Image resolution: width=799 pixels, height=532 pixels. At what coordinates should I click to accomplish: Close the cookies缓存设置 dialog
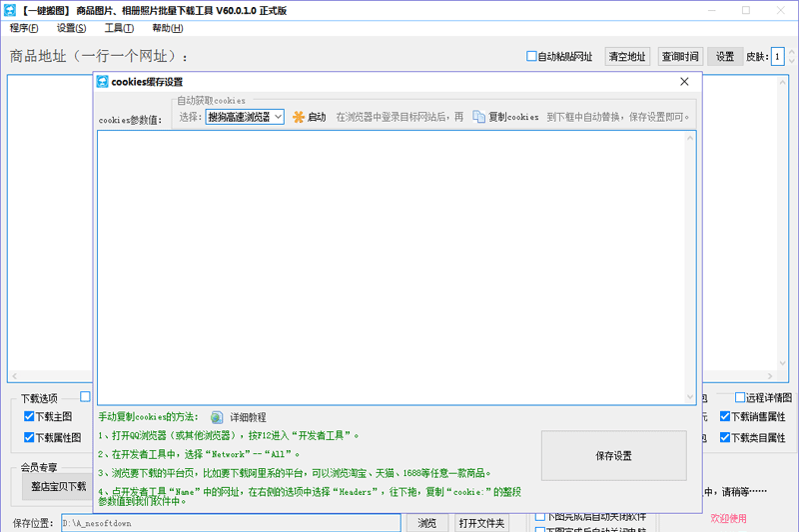click(x=684, y=82)
